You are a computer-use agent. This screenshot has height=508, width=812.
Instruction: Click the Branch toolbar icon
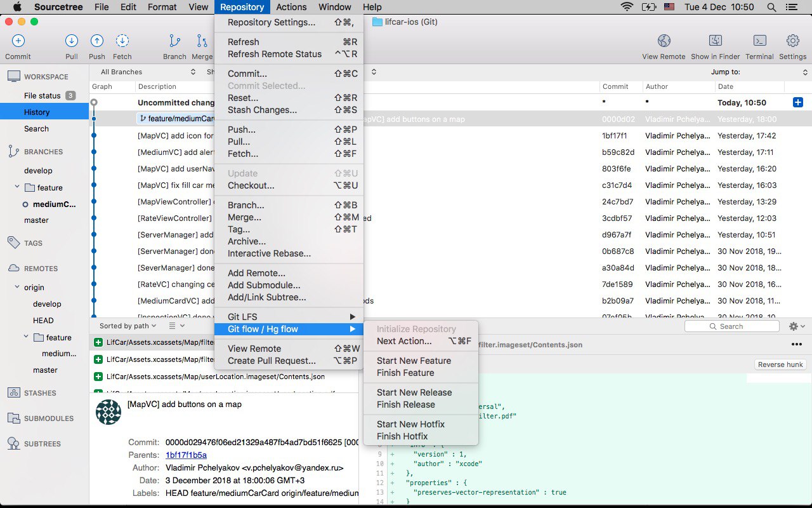pyautogui.click(x=174, y=41)
